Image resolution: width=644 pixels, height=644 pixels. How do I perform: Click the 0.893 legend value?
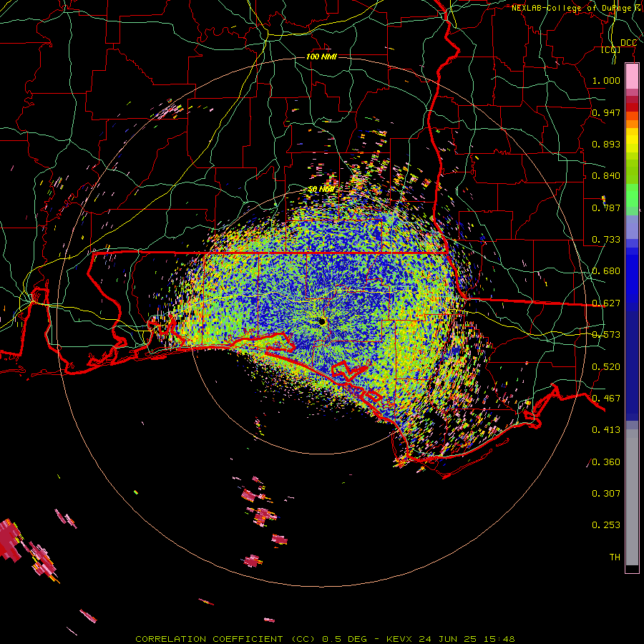point(606,144)
